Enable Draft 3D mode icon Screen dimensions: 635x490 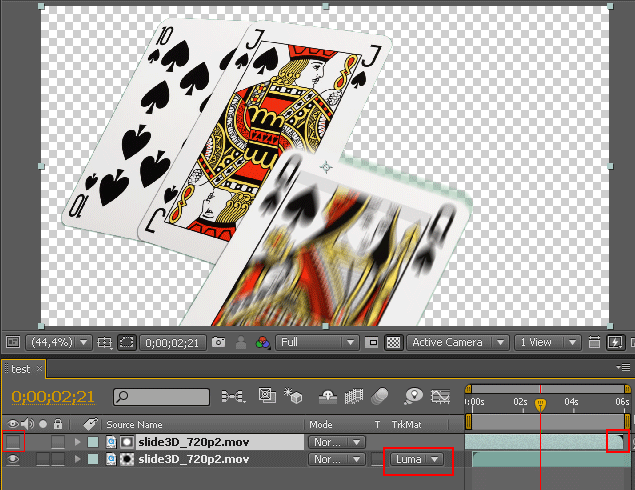point(293,396)
